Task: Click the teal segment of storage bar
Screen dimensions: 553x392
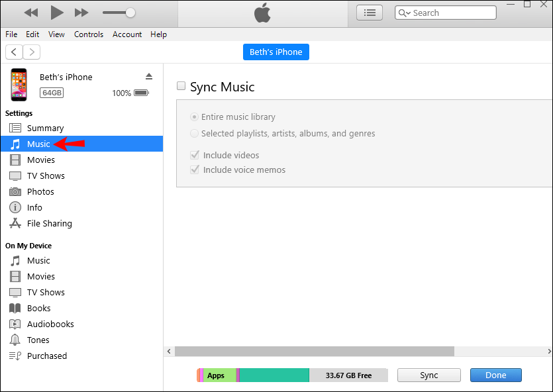Action: click(x=274, y=375)
